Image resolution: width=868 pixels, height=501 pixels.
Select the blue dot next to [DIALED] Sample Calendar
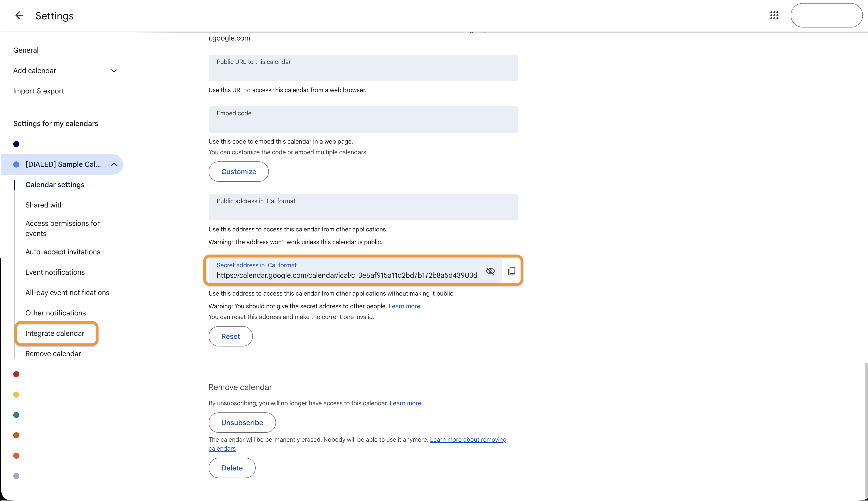(16, 164)
